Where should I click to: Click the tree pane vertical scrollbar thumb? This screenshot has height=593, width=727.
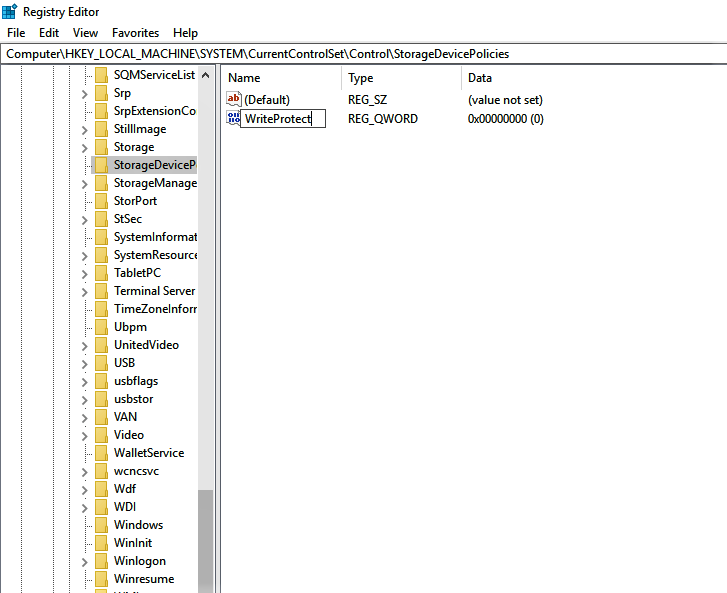[206, 541]
